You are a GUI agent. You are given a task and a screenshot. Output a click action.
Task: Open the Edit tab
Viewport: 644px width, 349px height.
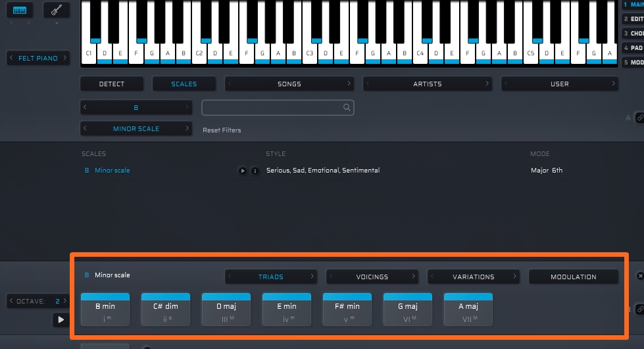633,19
